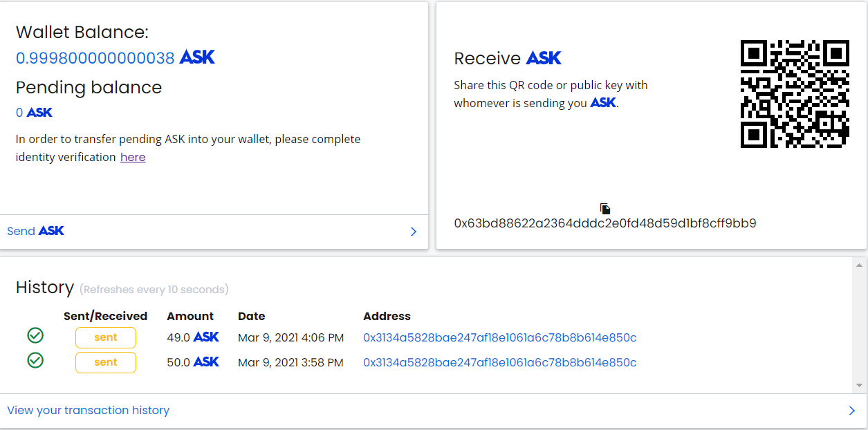
Task: Click the history scrollbar up arrow
Action: click(x=860, y=265)
